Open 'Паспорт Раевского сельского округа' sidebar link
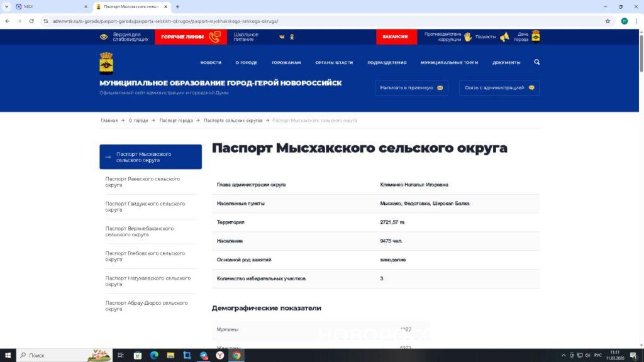644x362 pixels. pos(143,182)
